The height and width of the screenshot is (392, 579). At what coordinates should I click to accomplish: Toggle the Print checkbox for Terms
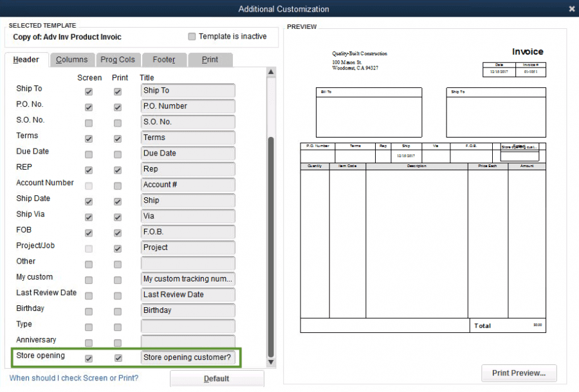(x=118, y=138)
